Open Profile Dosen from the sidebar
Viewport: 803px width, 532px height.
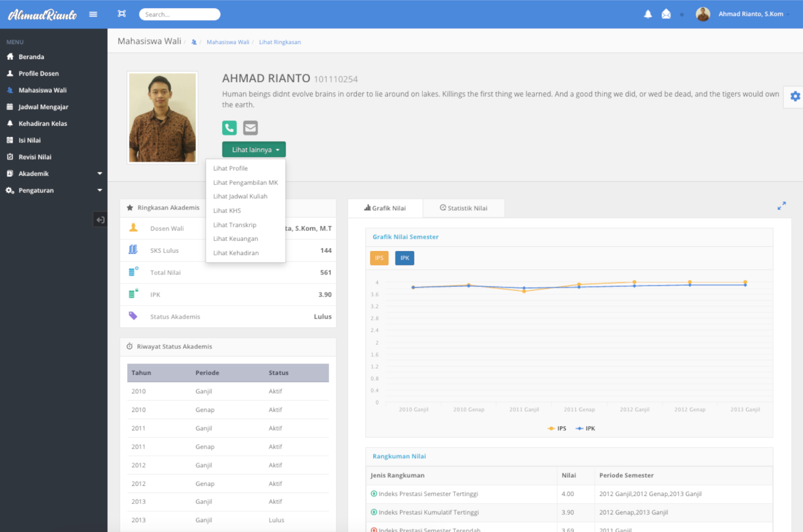point(39,73)
